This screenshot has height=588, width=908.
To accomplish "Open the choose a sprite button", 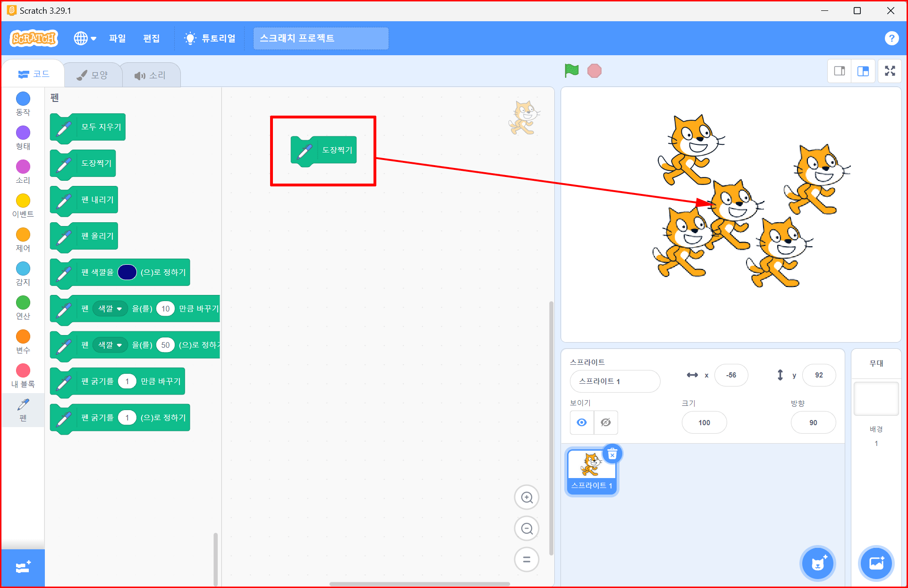I will click(x=817, y=563).
